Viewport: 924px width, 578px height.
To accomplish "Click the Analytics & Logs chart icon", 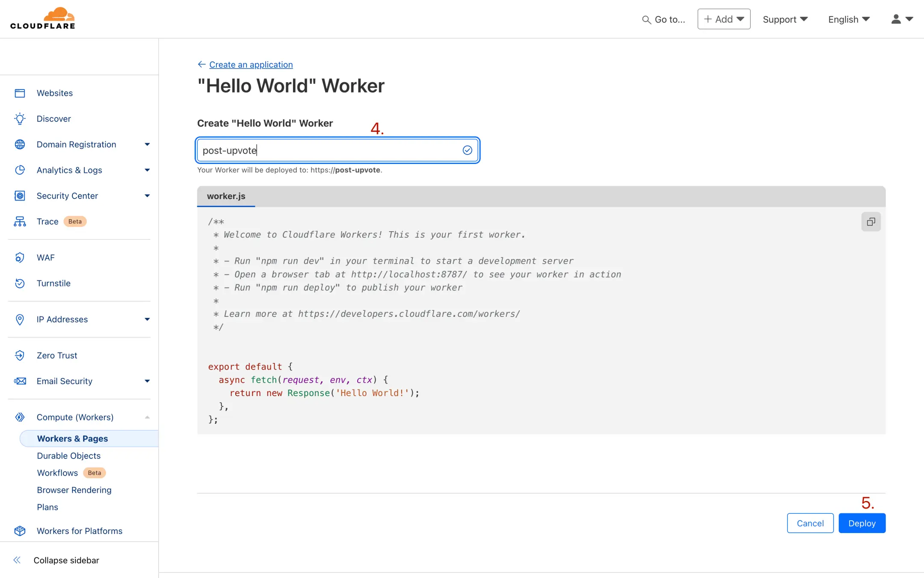I will click(x=20, y=170).
